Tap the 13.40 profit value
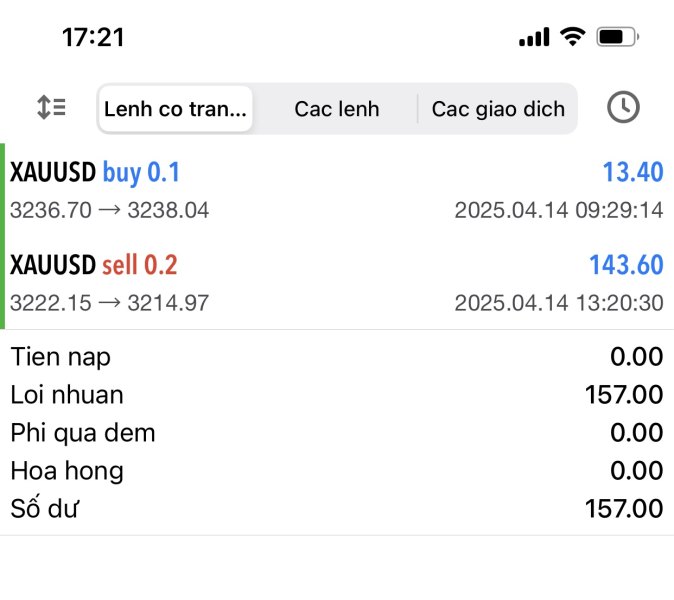The image size is (674, 600). [x=632, y=173]
